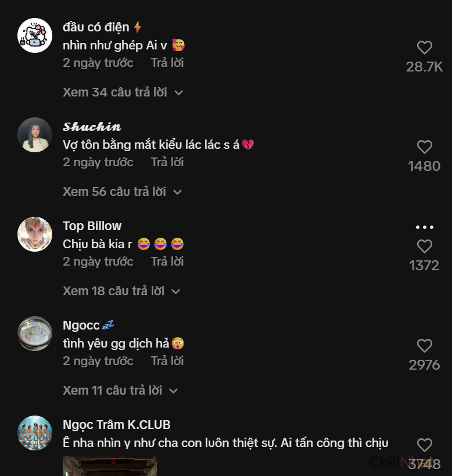Open Top Billow's profile avatar
The height and width of the screenshot is (476, 452).
point(35,234)
